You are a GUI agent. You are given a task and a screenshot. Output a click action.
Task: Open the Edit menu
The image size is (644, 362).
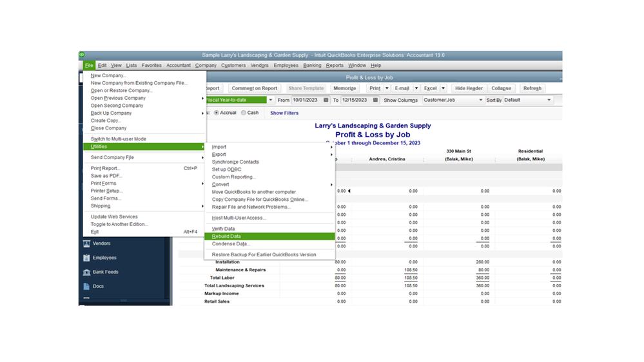pos(102,65)
